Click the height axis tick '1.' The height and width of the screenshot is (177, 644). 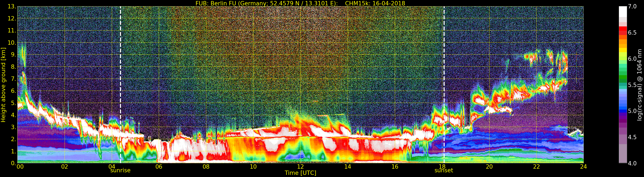point(14,151)
